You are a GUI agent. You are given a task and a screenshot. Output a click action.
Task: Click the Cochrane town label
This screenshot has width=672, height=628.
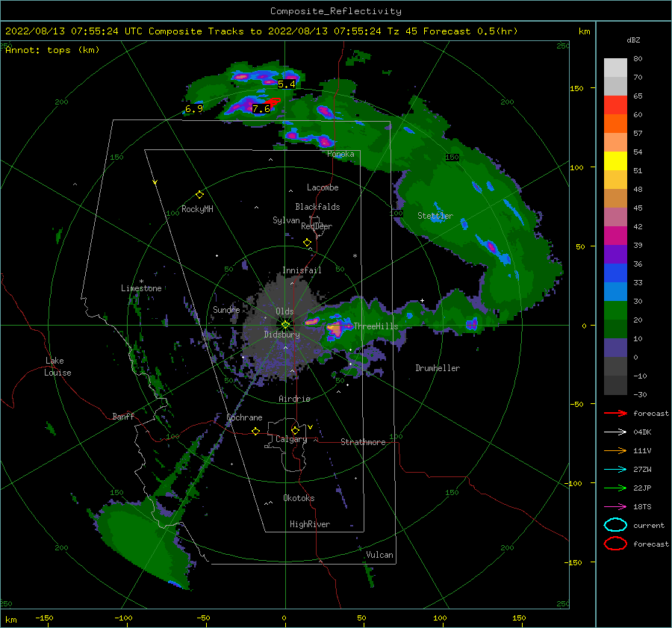click(x=244, y=417)
